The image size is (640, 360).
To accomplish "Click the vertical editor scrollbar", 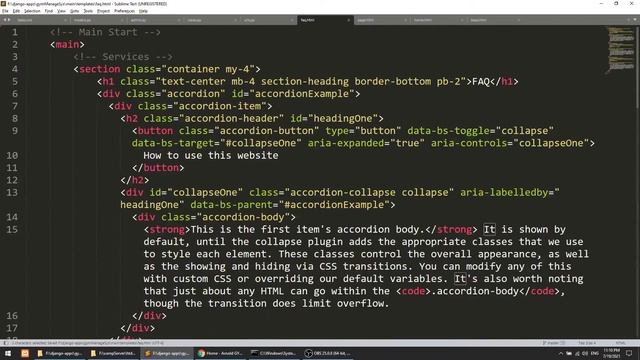I will tap(638, 67).
